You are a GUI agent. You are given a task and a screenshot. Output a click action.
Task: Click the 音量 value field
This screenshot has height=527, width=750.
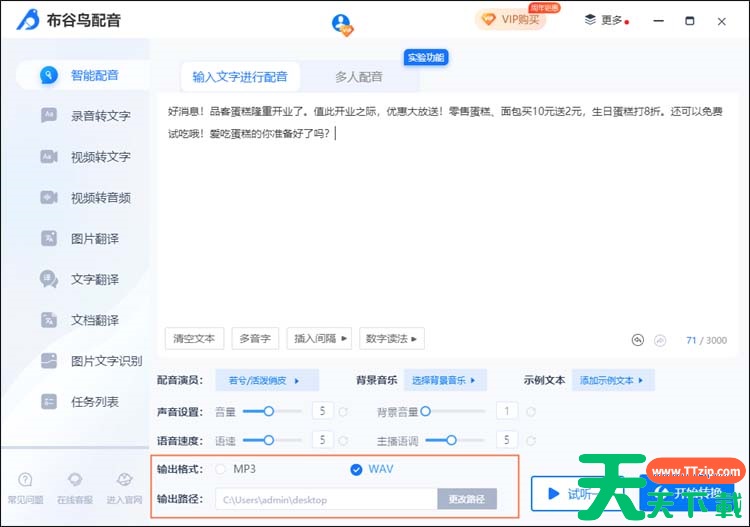click(322, 411)
